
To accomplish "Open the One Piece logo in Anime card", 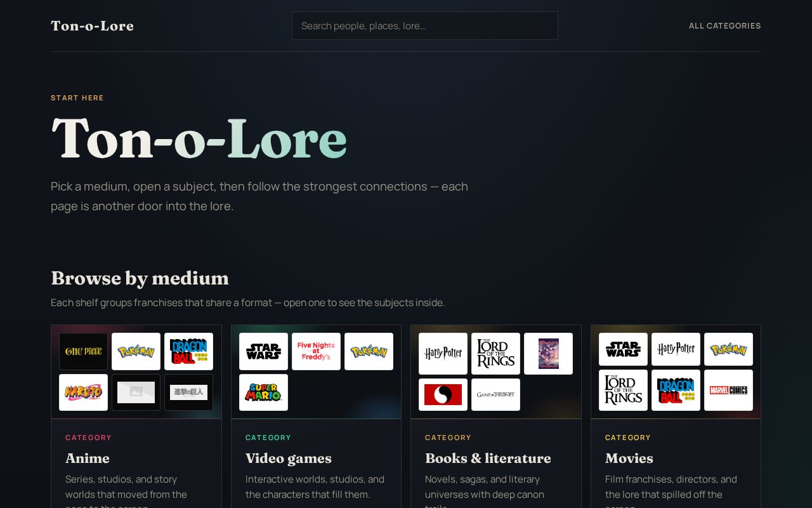I will click(84, 351).
